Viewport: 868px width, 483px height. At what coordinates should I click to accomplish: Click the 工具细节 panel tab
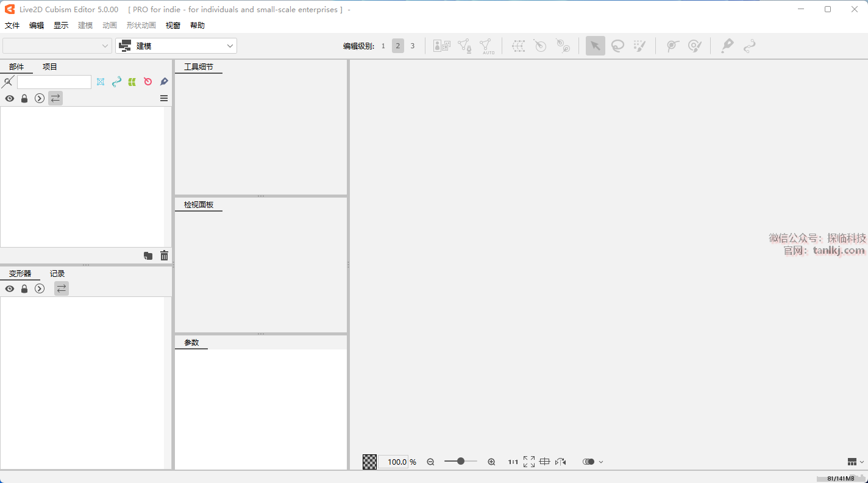pyautogui.click(x=199, y=67)
